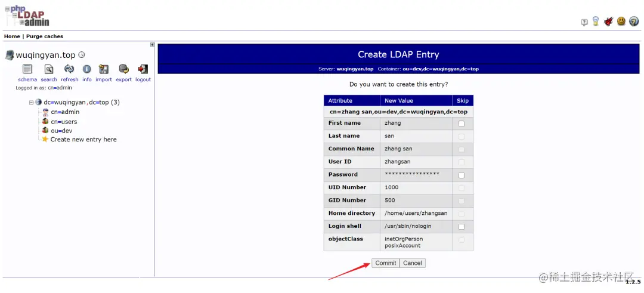The image size is (644, 293).
Task: Click the person icon next to cn=admin
Action: [45, 112]
